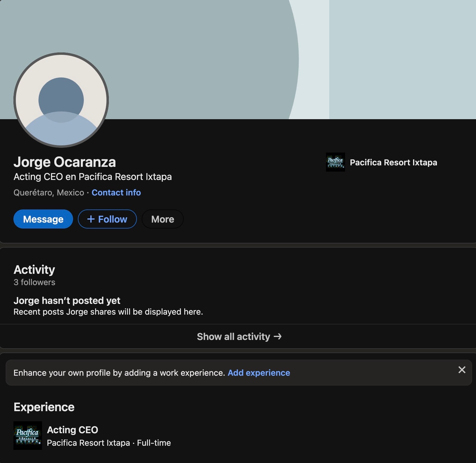Click the 'Acting CEO en Pacifica Resort Ixtapa' headline

pos(93,177)
